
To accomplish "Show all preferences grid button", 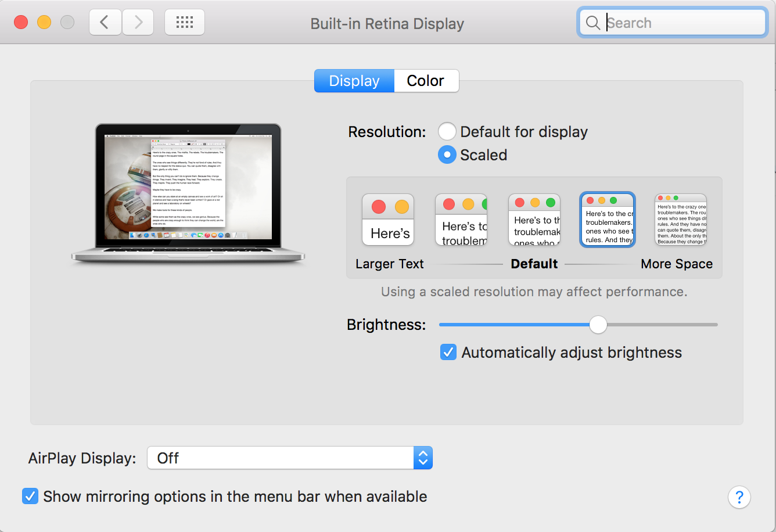I will tap(185, 23).
